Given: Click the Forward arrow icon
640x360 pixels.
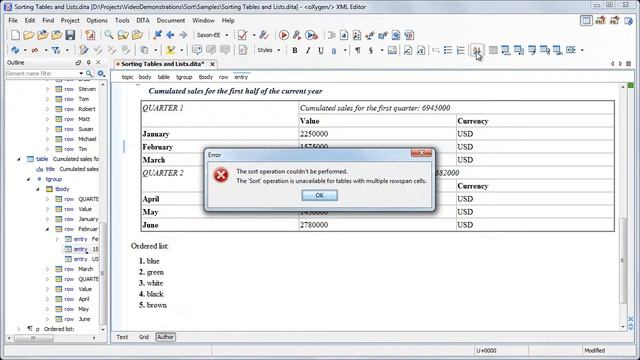Looking at the screenshot, I should [x=183, y=35].
